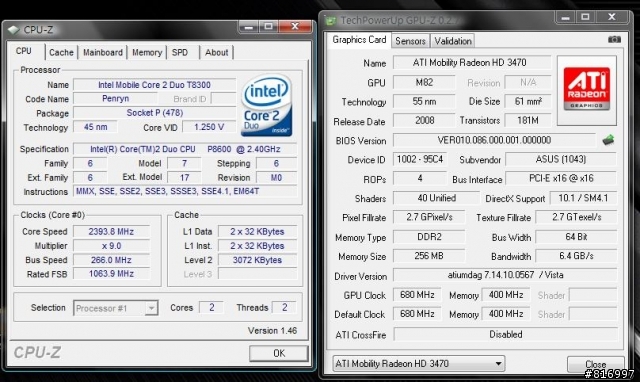The image size is (640, 382).
Task: Click the GPU-Z title bar icon
Action: [x=330, y=20]
